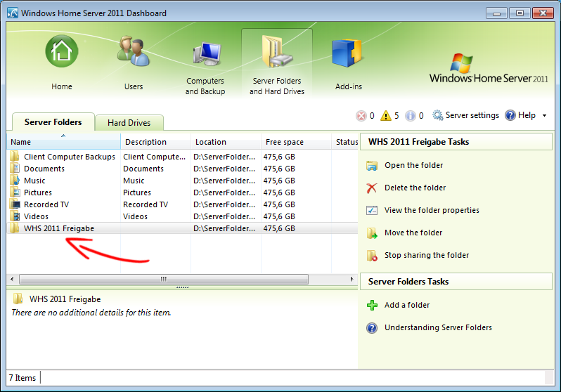
Task: Click the horizontal scrollbar thumb
Action: pos(164,279)
